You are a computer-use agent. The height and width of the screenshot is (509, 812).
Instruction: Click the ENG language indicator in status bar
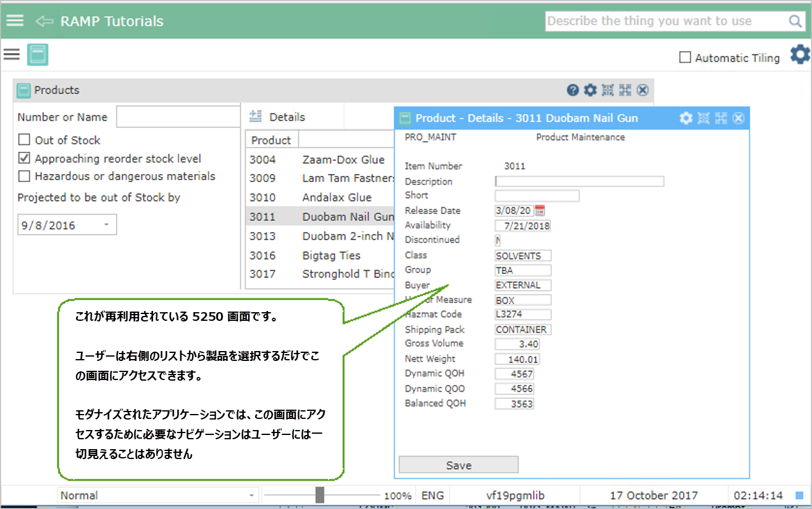[432, 495]
